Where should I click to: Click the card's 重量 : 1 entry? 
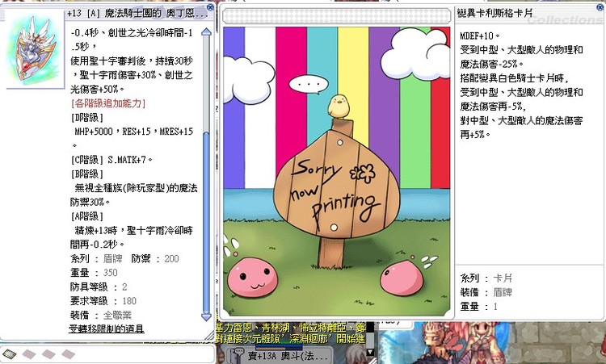click(x=479, y=307)
